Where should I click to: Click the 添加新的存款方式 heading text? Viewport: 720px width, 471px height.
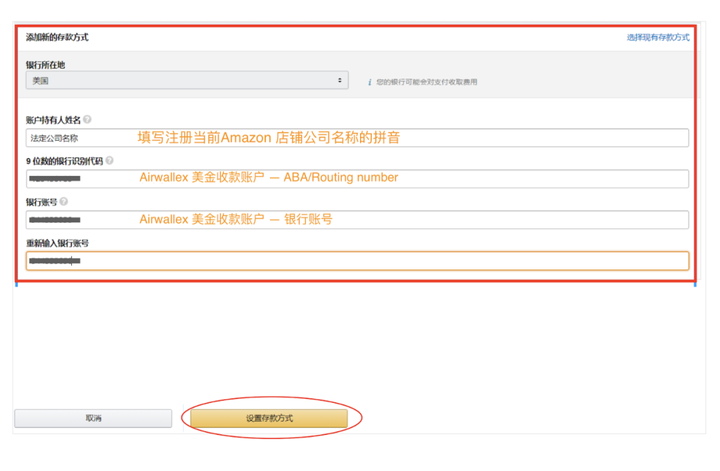point(57,37)
